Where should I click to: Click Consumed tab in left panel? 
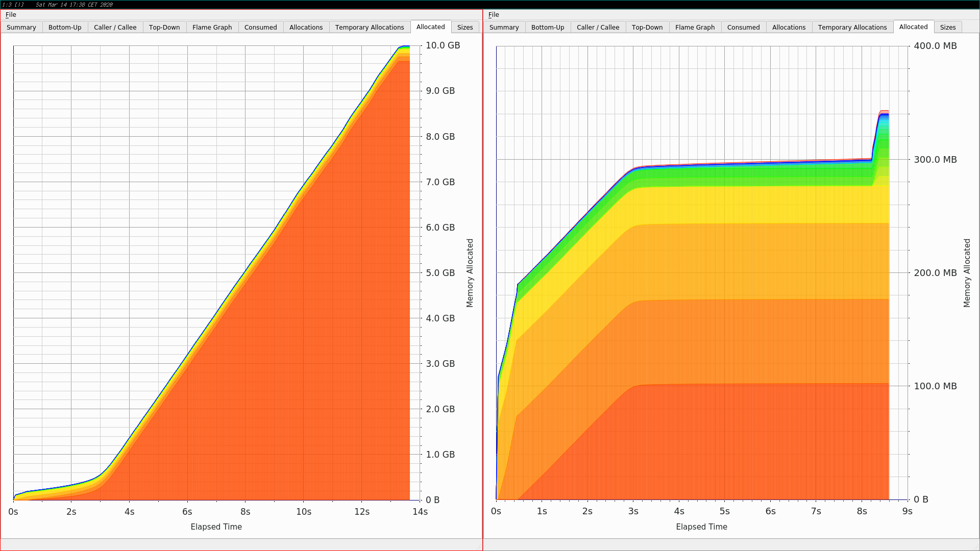coord(260,27)
